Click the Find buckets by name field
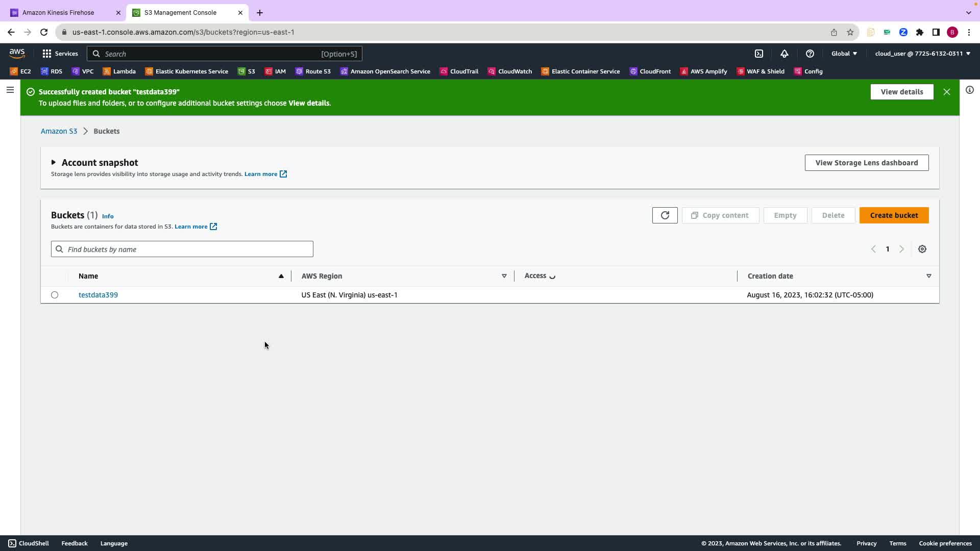The width and height of the screenshot is (980, 551). point(182,249)
